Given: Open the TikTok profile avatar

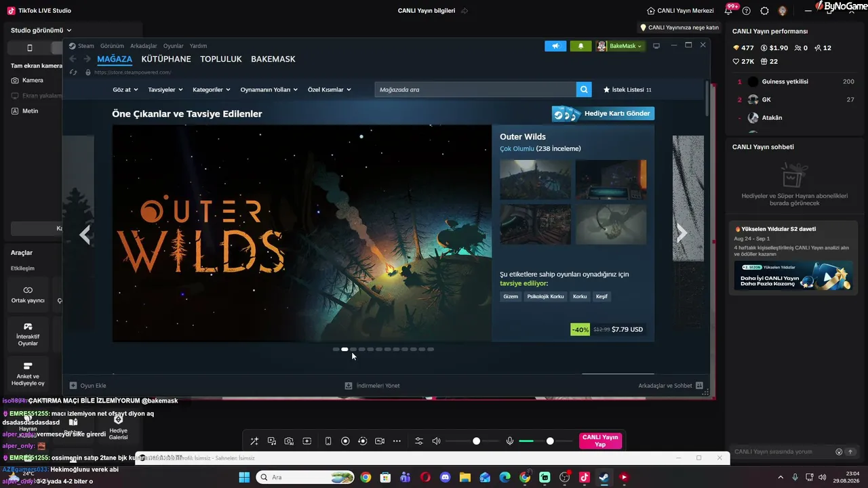Looking at the screenshot, I should 783,11.
